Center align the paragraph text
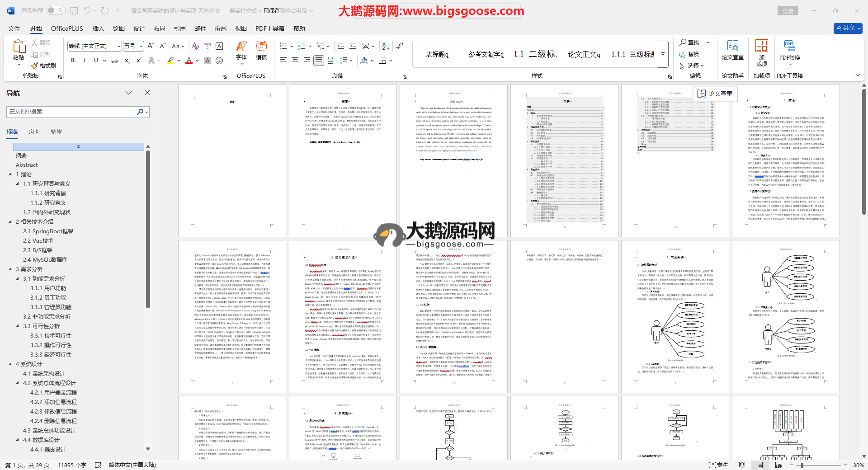 point(295,61)
